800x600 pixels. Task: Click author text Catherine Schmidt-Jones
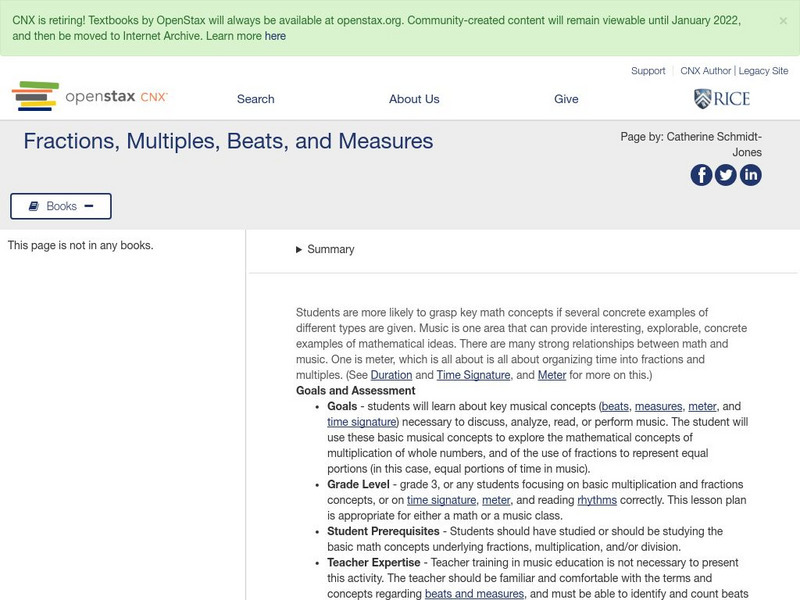[714, 144]
